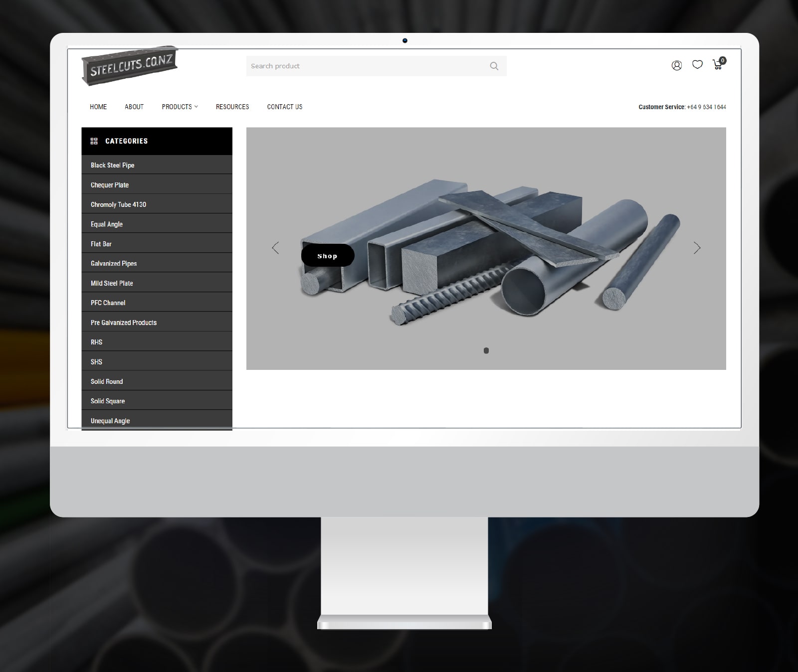
Task: Open the Contact Us link
Action: pos(285,107)
